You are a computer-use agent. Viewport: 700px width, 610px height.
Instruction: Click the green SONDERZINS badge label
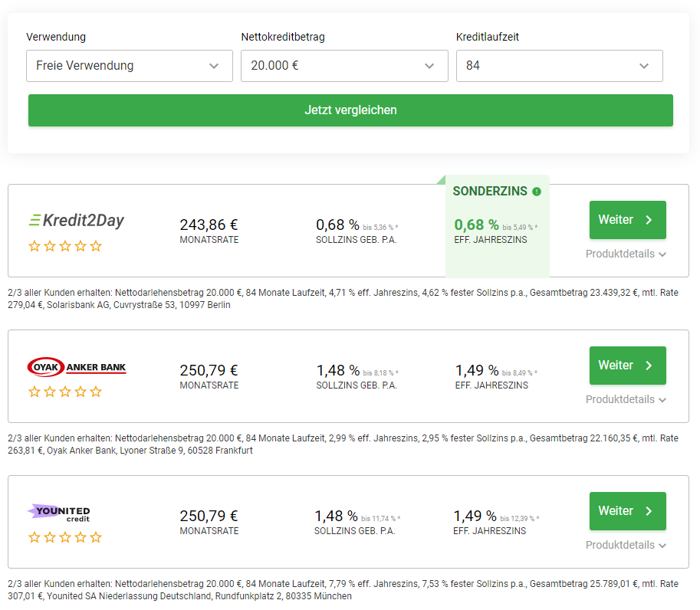490,192
